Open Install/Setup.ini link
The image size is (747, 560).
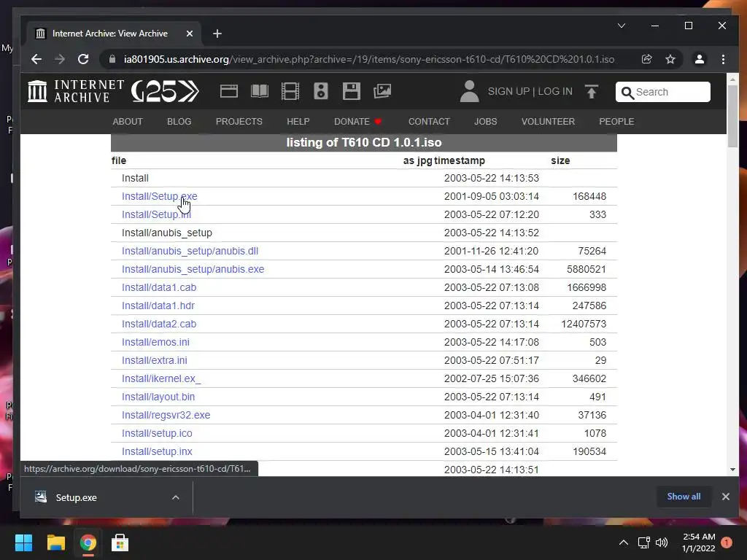pyautogui.click(x=156, y=214)
